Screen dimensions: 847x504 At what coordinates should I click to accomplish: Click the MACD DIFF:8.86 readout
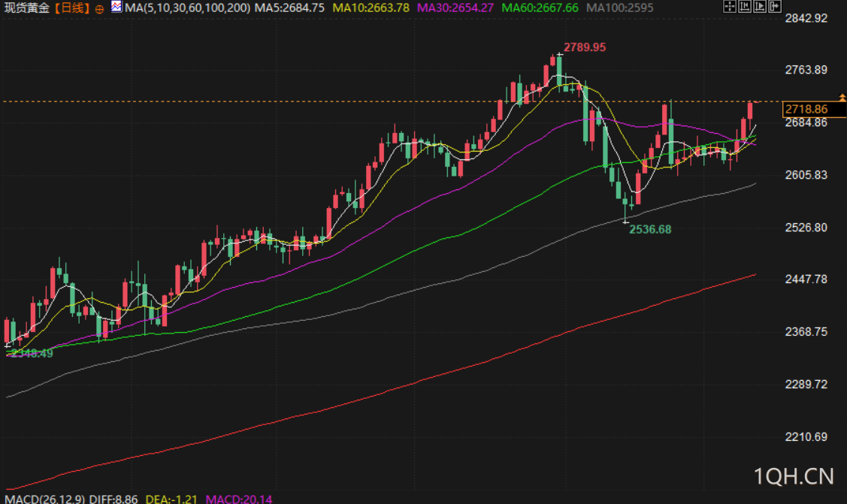click(x=113, y=499)
